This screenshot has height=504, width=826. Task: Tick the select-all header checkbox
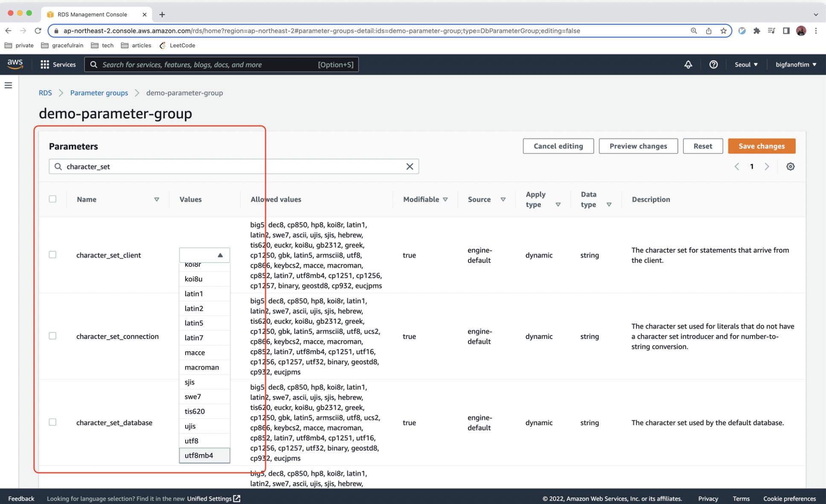[52, 199]
